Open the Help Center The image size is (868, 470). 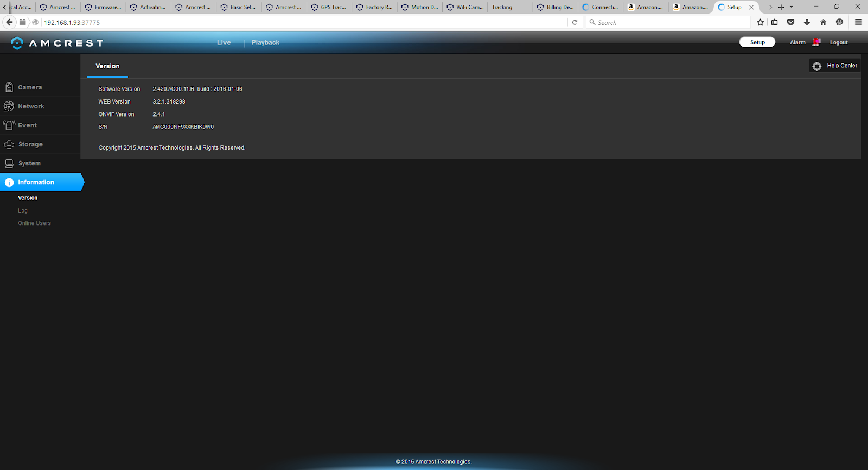tap(835, 66)
